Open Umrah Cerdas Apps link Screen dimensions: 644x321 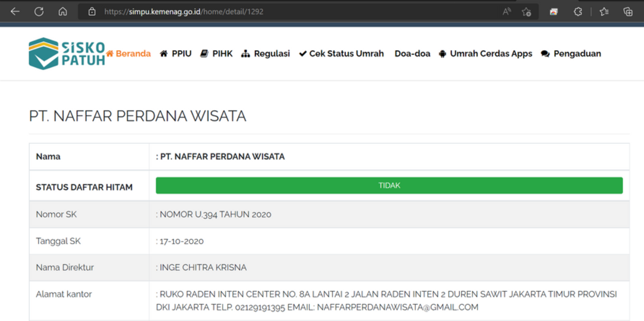tap(486, 53)
